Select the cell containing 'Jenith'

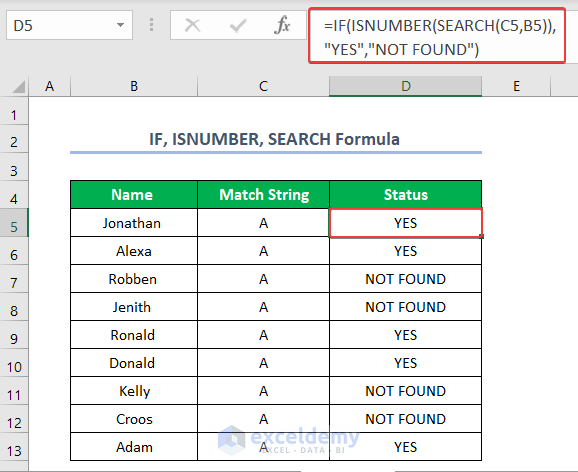[x=134, y=307]
